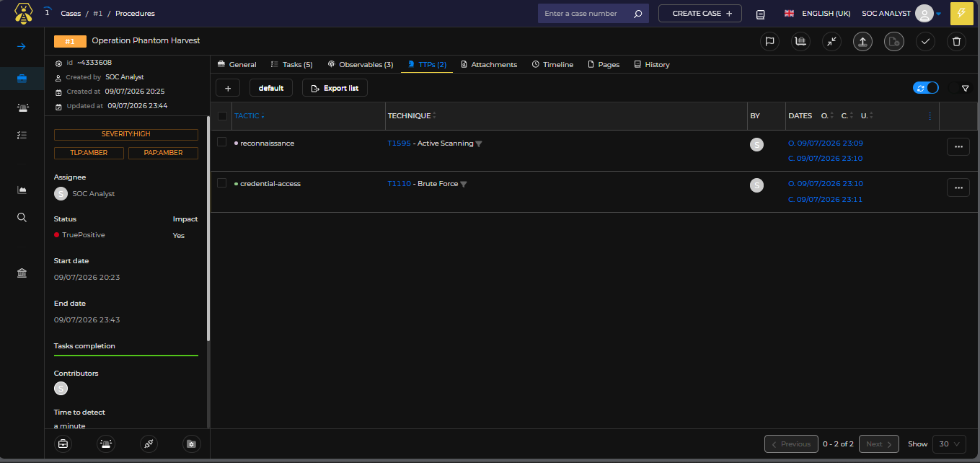Click filter funnel beside Active Scanning
The width and height of the screenshot is (980, 463).
pyautogui.click(x=478, y=144)
